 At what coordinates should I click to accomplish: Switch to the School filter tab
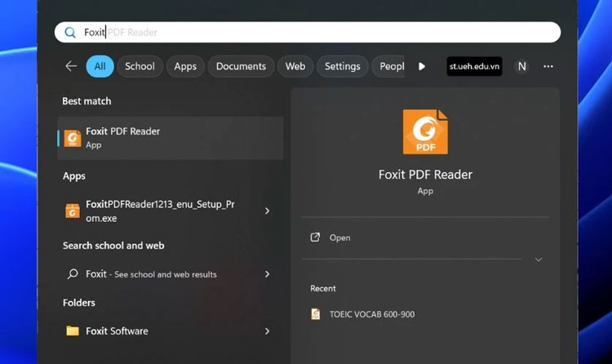[x=140, y=66]
